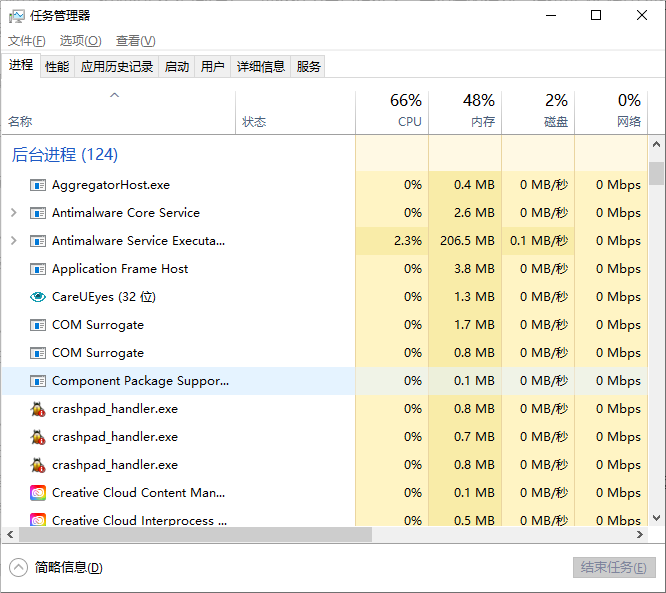Image resolution: width=666 pixels, height=593 pixels.
Task: Click the Component Package Support icon
Action: [x=38, y=381]
